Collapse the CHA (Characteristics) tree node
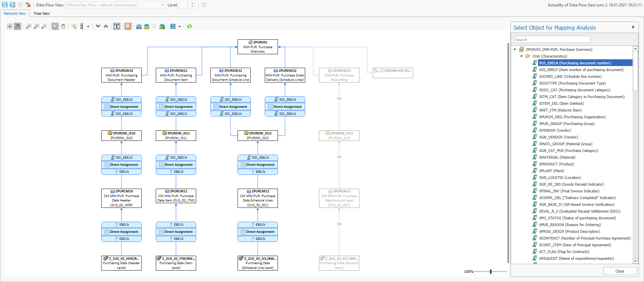The image size is (644, 282). (521, 56)
